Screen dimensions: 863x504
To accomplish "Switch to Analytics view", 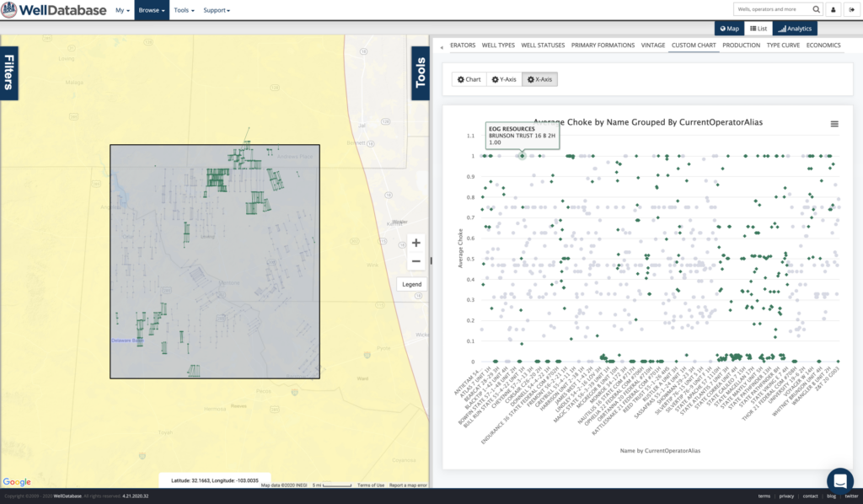I will pos(795,29).
